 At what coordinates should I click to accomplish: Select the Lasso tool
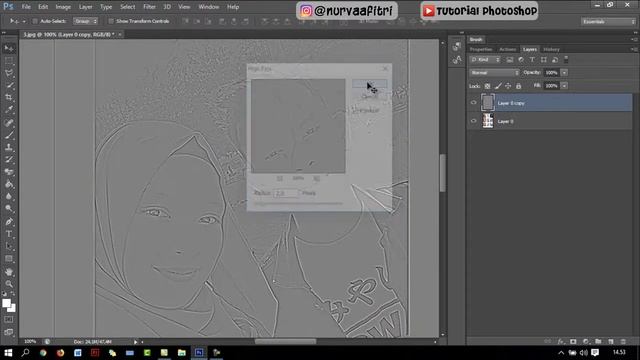tap(9, 73)
